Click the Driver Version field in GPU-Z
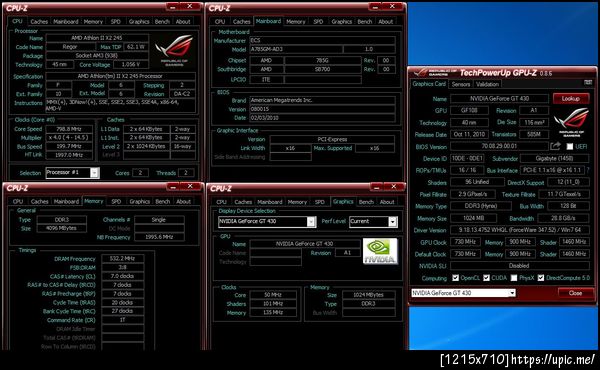This screenshot has height=370, width=600. pyautogui.click(x=520, y=230)
